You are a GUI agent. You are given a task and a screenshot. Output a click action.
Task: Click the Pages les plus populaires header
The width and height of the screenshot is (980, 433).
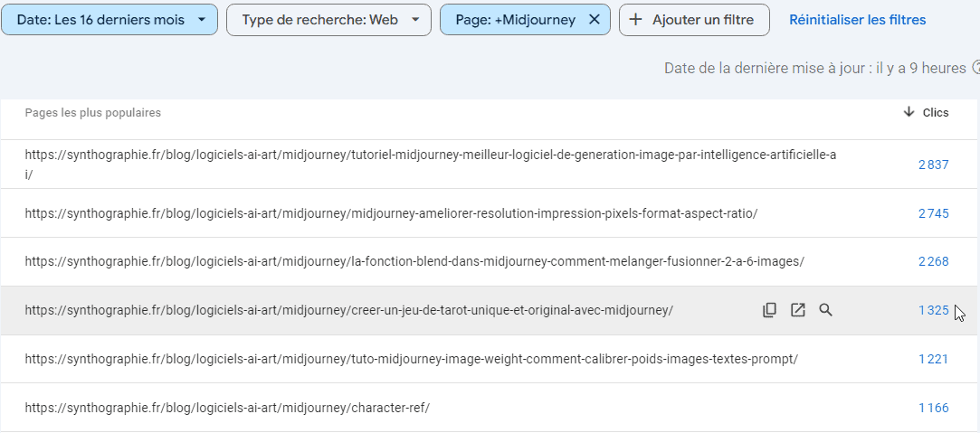click(x=93, y=113)
